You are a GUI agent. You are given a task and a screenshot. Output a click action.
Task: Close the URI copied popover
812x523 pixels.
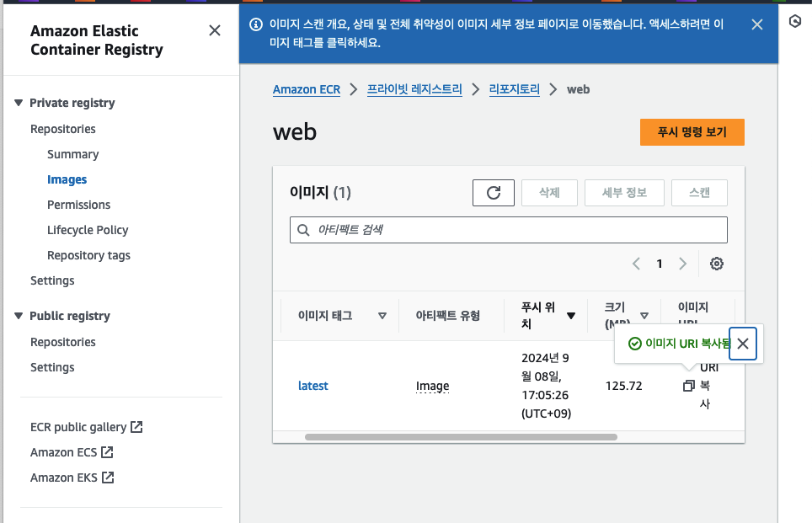[x=743, y=344]
